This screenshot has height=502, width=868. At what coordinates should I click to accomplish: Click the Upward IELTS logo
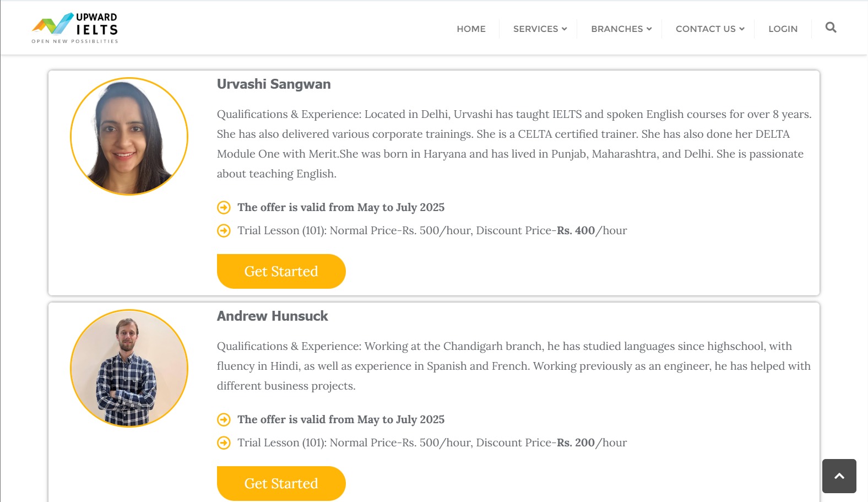pyautogui.click(x=75, y=28)
